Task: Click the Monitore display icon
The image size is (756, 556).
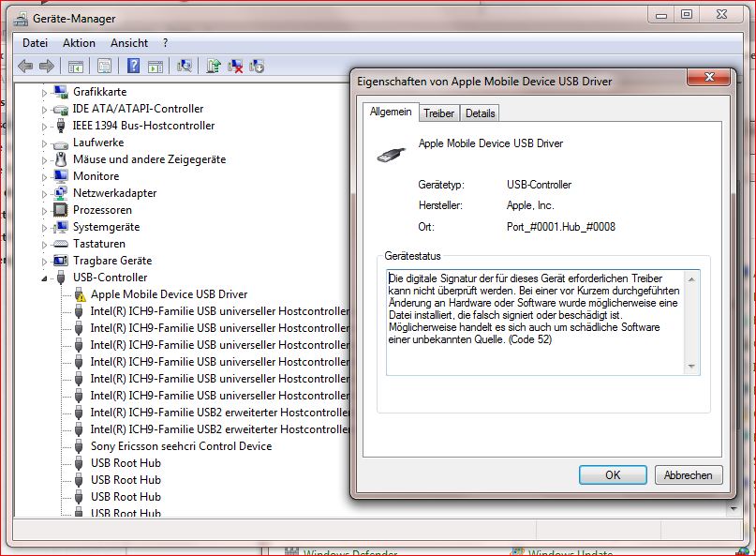Action: [61, 176]
